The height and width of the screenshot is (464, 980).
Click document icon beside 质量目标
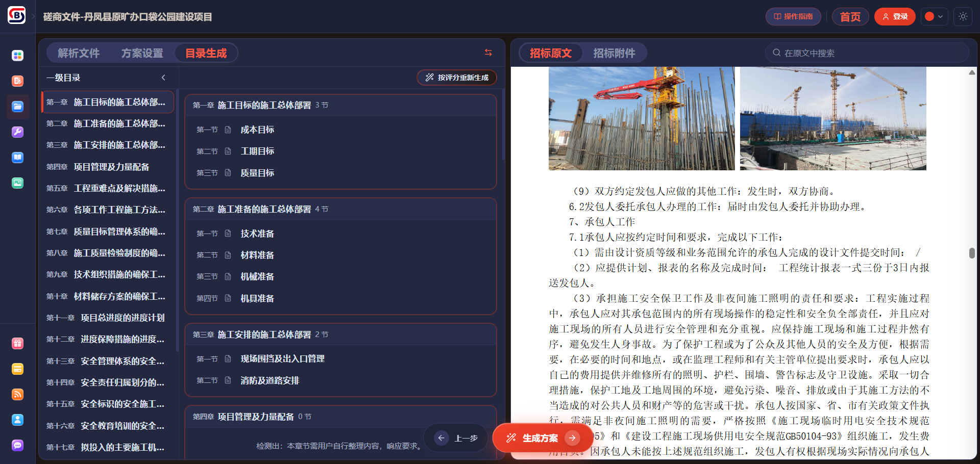pos(228,173)
